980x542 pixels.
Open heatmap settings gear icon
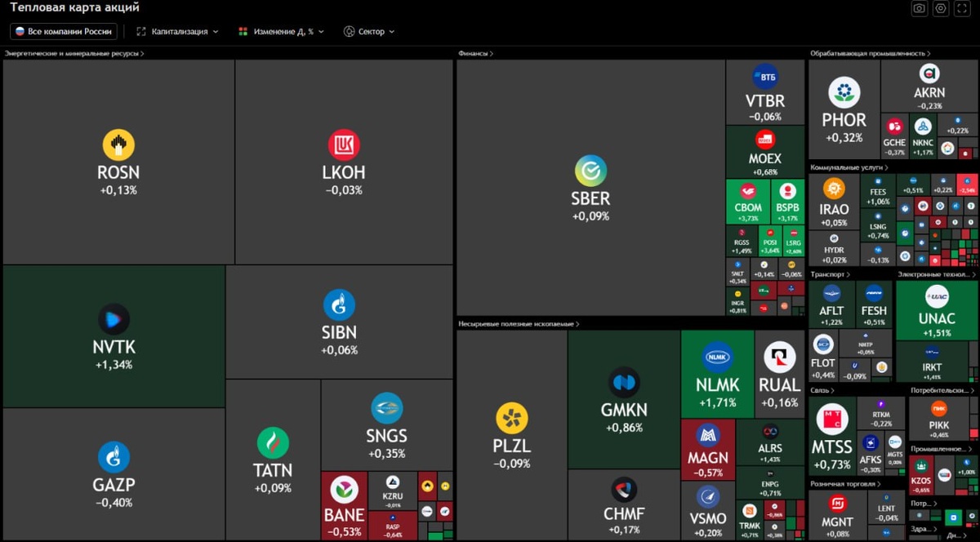tap(941, 8)
